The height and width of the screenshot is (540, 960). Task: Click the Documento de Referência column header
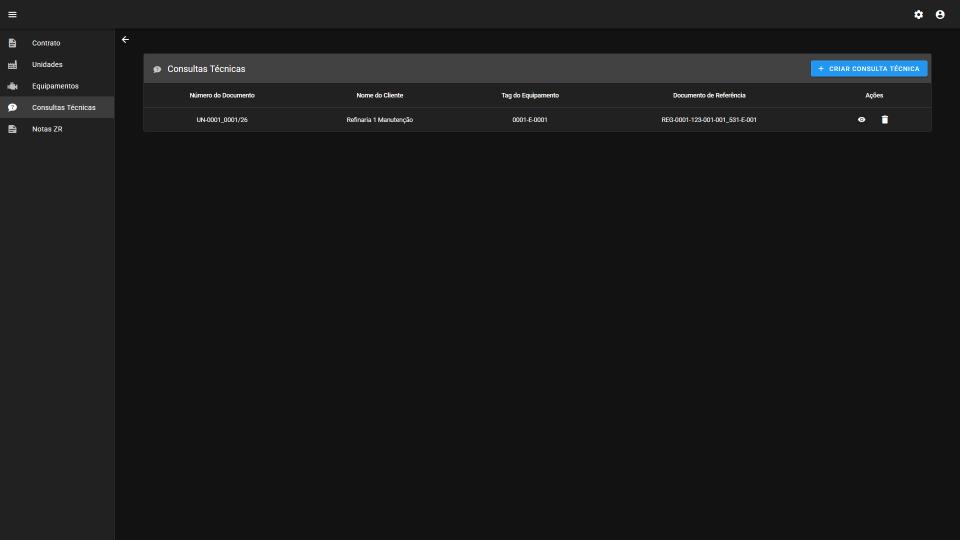(709, 96)
